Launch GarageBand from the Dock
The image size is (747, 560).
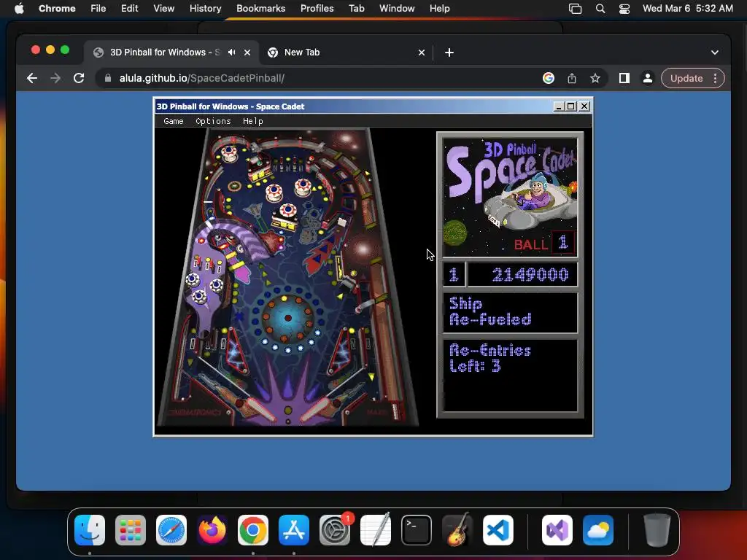tap(457, 530)
